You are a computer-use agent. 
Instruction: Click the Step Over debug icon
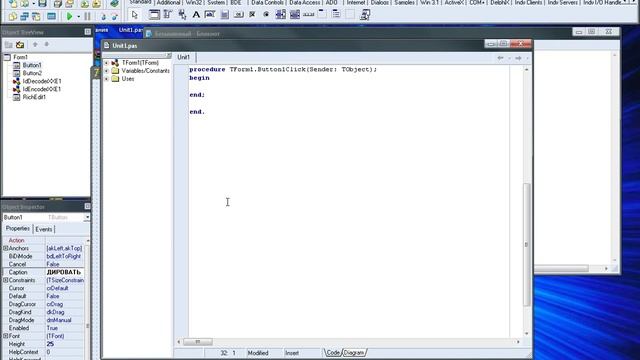(115, 16)
